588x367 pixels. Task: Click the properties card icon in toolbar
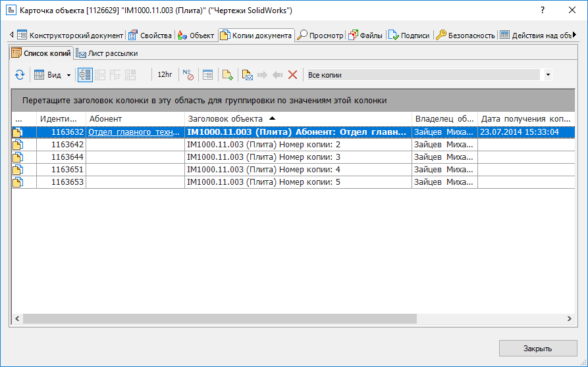click(x=207, y=75)
